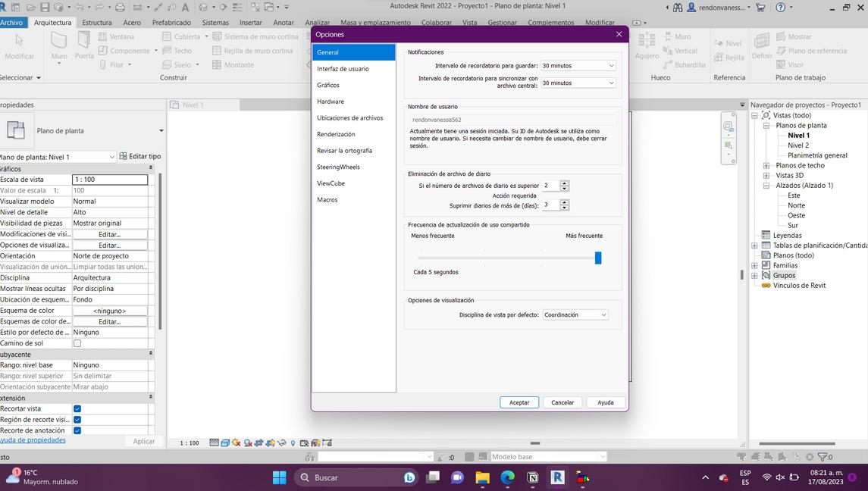Select Hardware in the Options list
Image resolution: width=868 pixels, height=491 pixels.
(x=331, y=102)
